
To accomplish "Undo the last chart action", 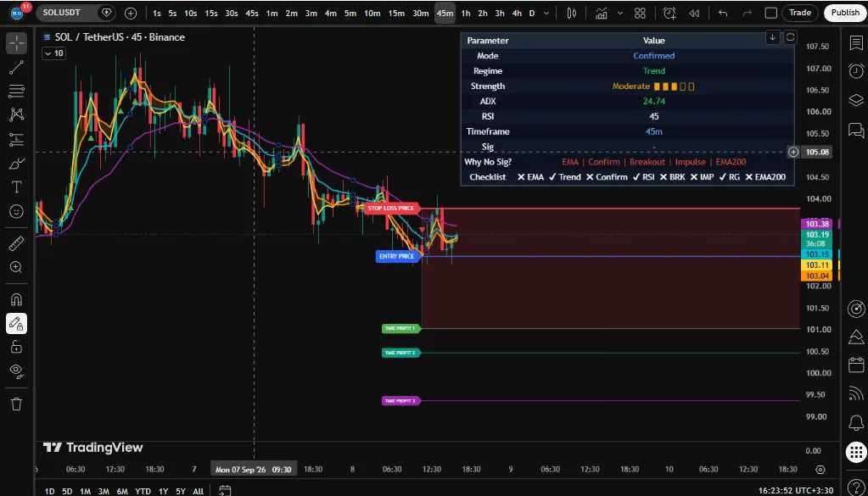I will (x=723, y=13).
